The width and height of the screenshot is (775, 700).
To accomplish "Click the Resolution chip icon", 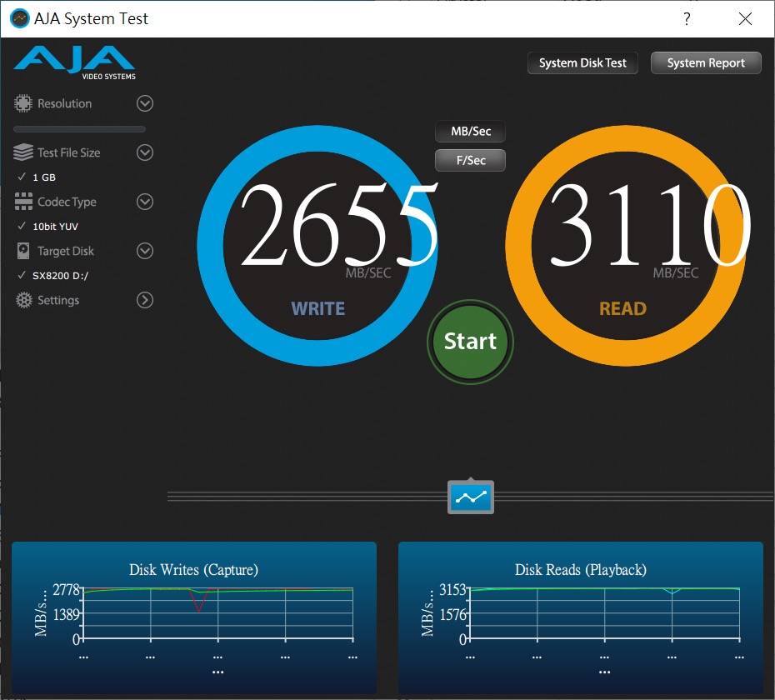I will point(22,103).
